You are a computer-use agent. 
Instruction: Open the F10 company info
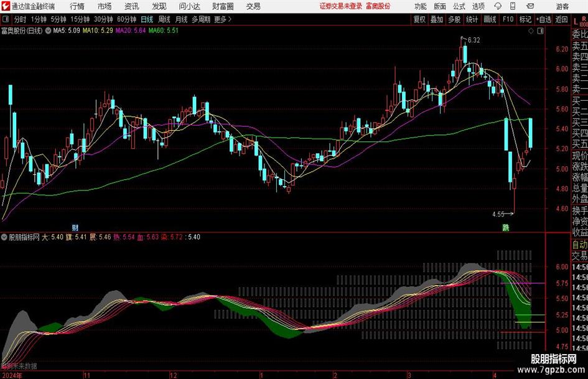coord(508,19)
